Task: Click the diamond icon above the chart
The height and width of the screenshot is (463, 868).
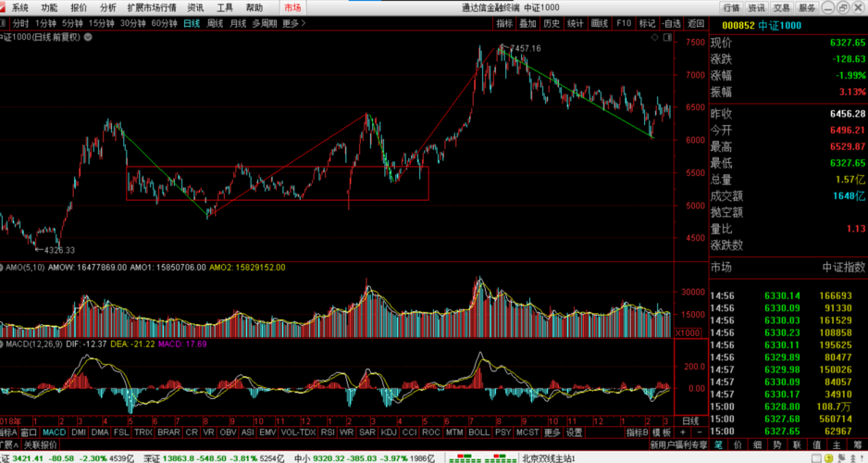Action: [x=655, y=37]
